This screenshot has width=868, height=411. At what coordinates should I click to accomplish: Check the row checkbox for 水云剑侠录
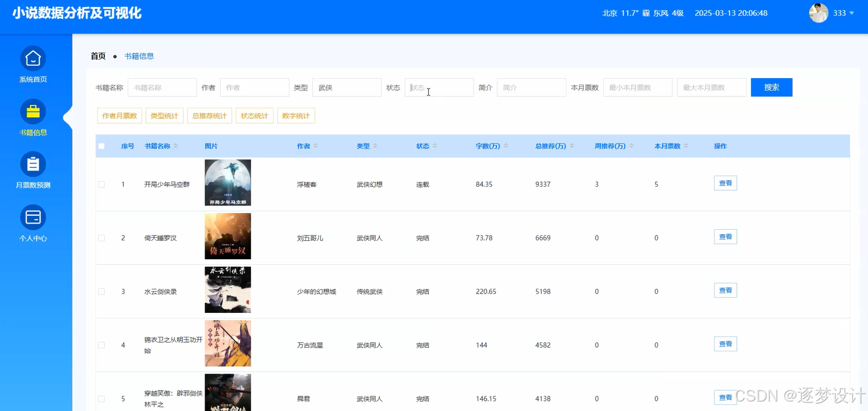101,291
